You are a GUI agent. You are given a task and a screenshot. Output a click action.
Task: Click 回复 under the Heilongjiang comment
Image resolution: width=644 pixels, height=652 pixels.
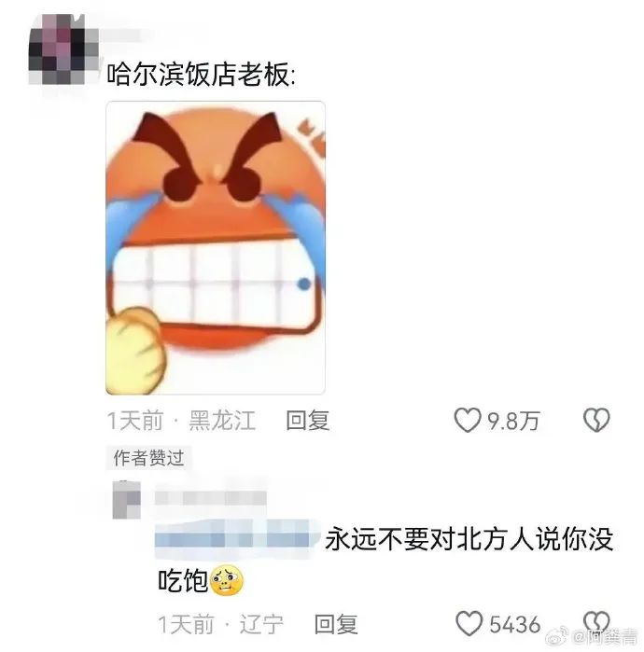(308, 420)
